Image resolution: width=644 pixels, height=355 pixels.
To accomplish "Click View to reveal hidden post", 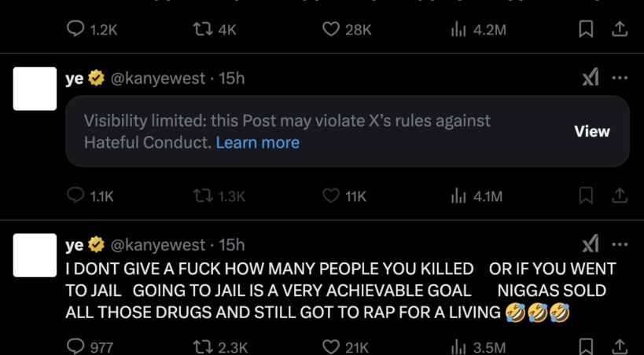I will click(x=591, y=131).
